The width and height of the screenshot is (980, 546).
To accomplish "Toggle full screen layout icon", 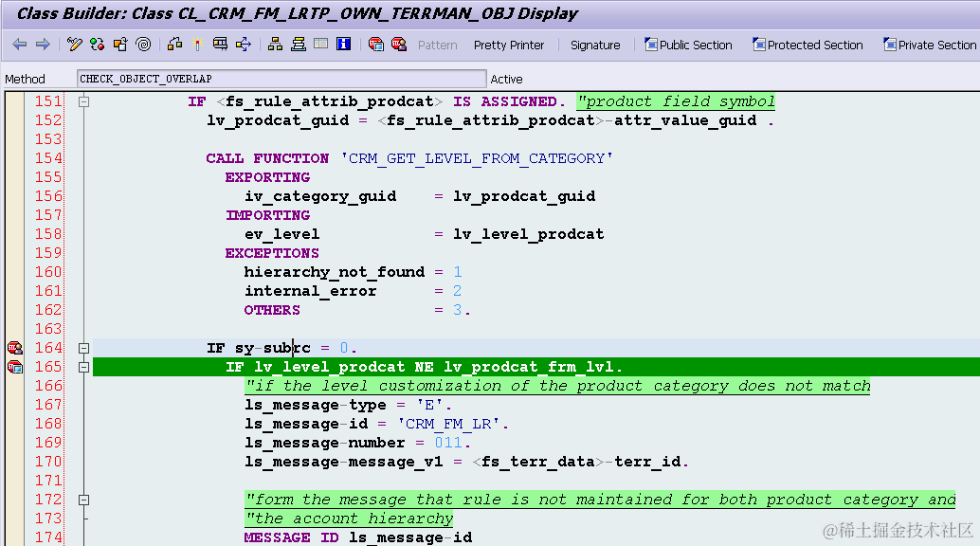I will click(x=320, y=45).
